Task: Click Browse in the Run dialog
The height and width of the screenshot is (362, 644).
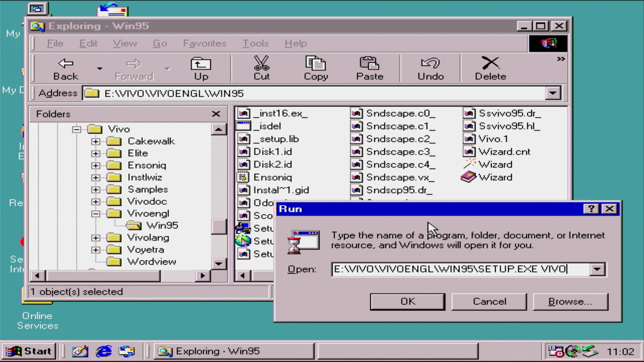Action: (570, 302)
